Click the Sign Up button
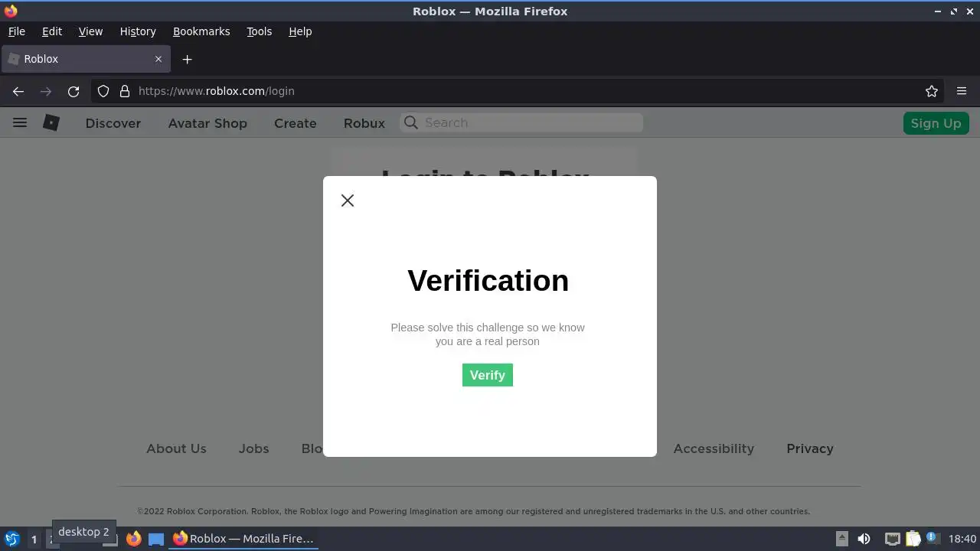Screen dimensions: 980x551 point(936,123)
